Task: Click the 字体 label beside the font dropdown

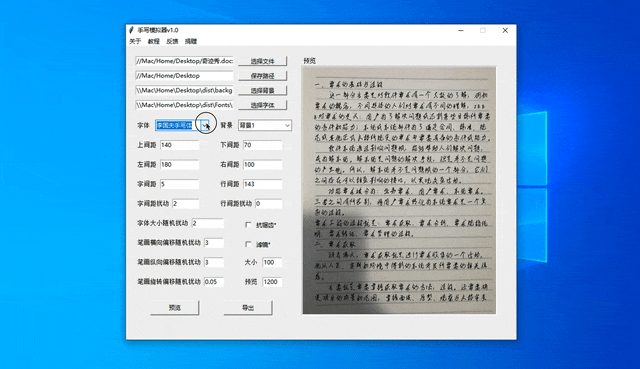Action: coord(143,125)
